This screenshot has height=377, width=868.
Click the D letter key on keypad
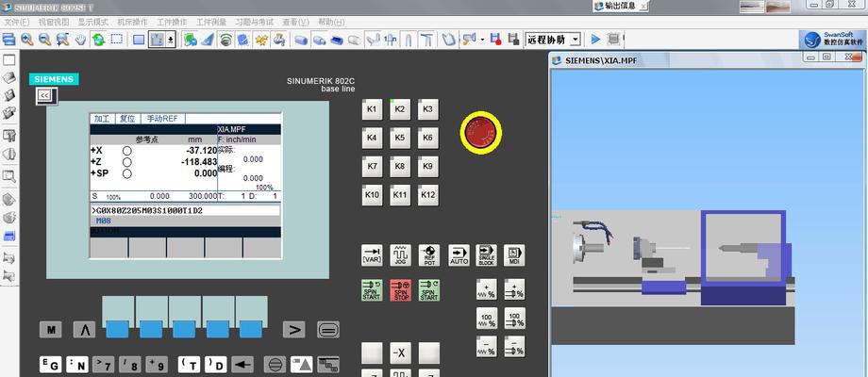216,365
